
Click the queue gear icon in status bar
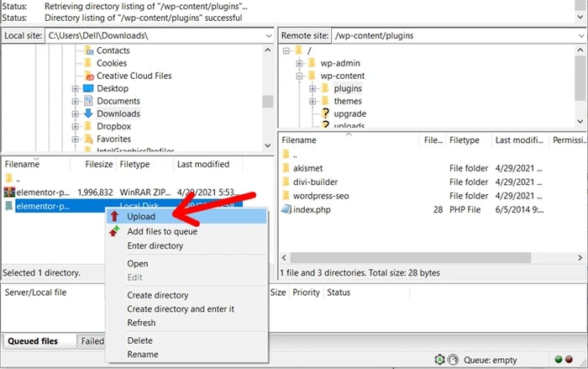[x=438, y=360]
